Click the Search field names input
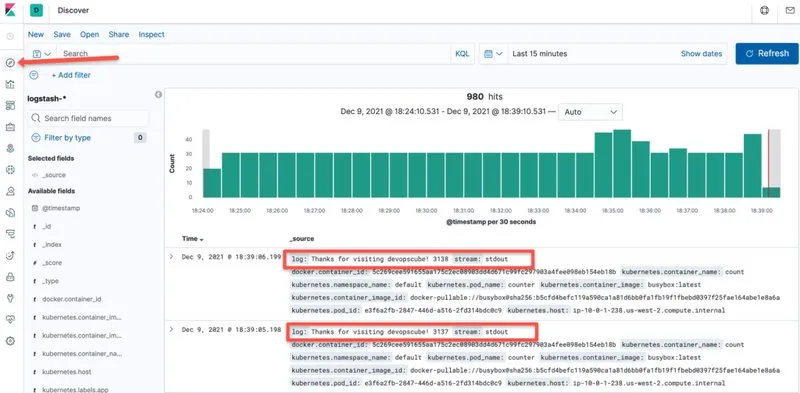Viewport: 800px width, 393px height. (x=88, y=118)
